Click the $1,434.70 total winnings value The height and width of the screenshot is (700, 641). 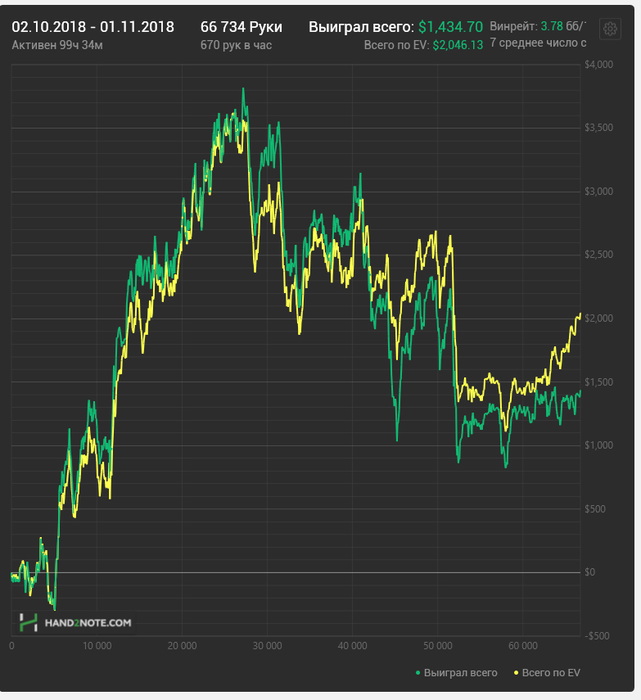click(x=450, y=27)
